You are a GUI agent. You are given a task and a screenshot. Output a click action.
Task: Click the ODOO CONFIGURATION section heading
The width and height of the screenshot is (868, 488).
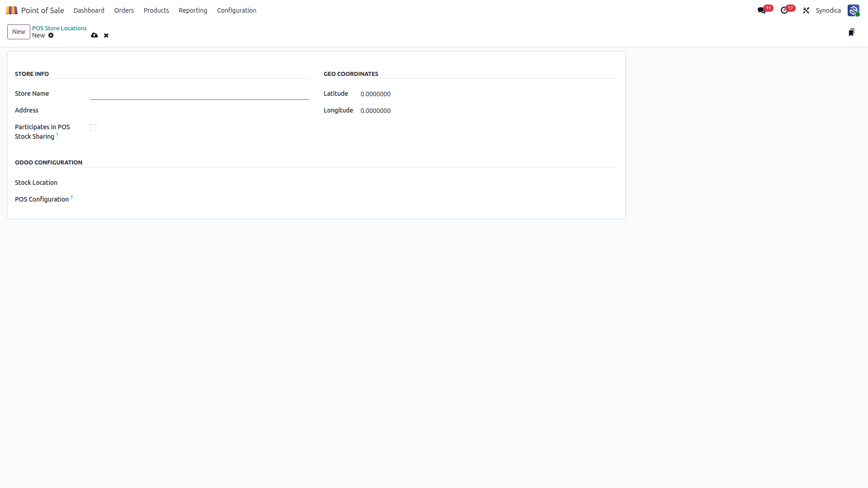[48, 162]
